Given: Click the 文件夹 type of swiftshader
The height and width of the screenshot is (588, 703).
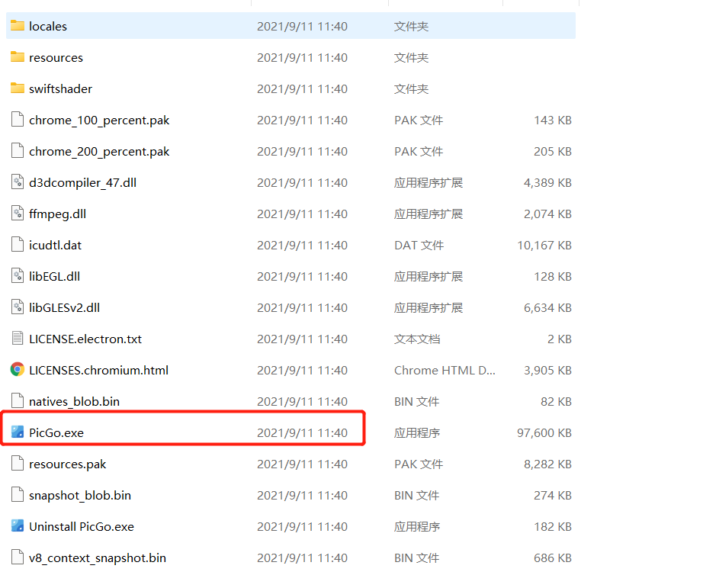Looking at the screenshot, I should coord(411,88).
